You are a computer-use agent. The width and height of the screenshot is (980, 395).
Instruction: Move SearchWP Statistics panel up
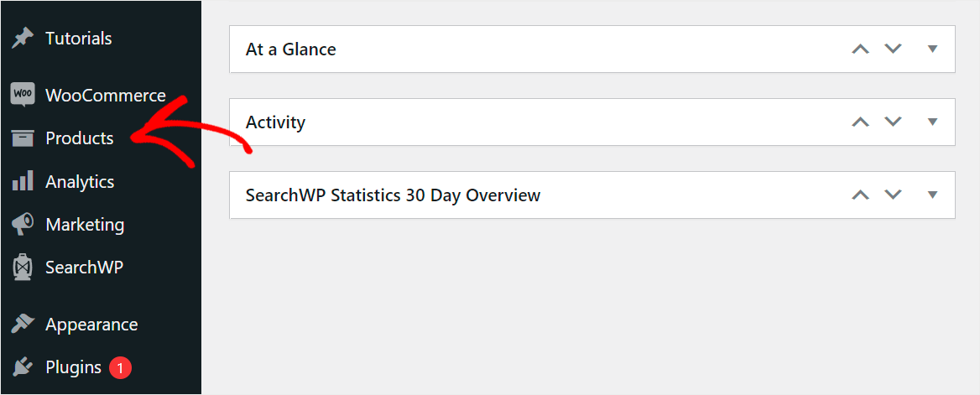tap(861, 195)
